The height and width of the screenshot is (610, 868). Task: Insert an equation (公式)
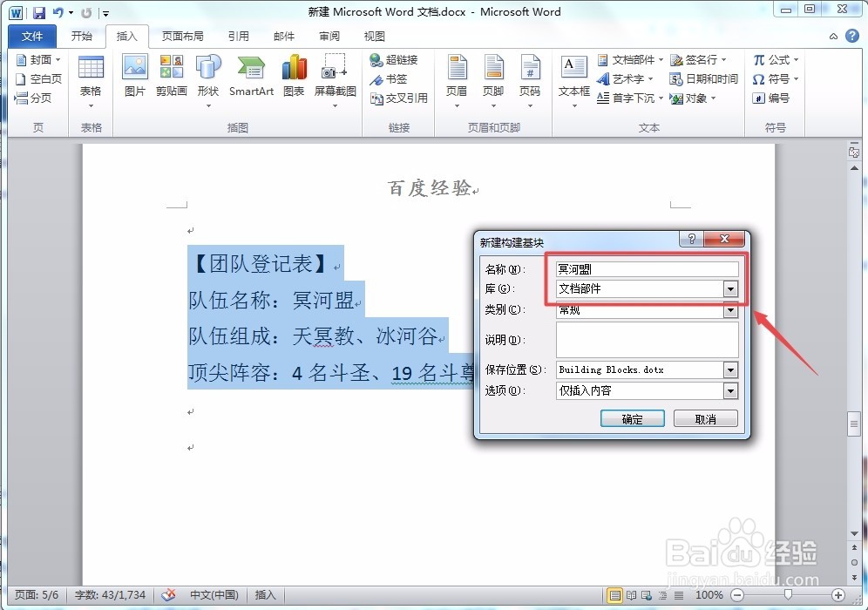[776, 59]
